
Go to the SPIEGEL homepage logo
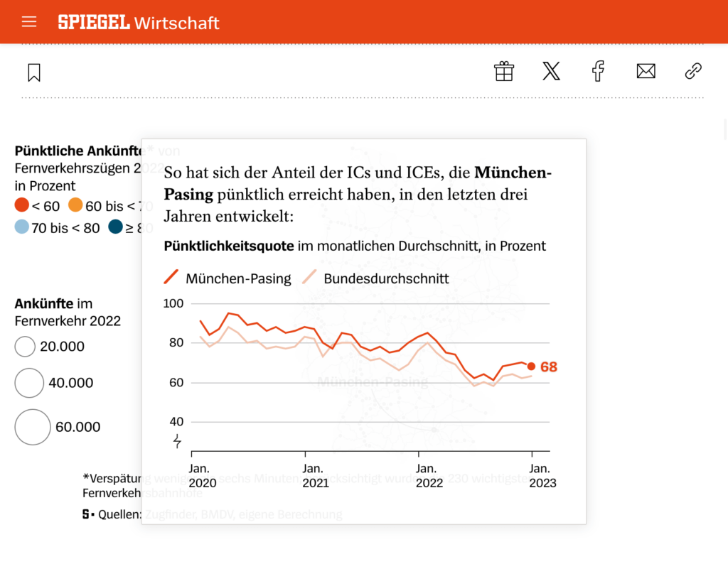coord(94,22)
